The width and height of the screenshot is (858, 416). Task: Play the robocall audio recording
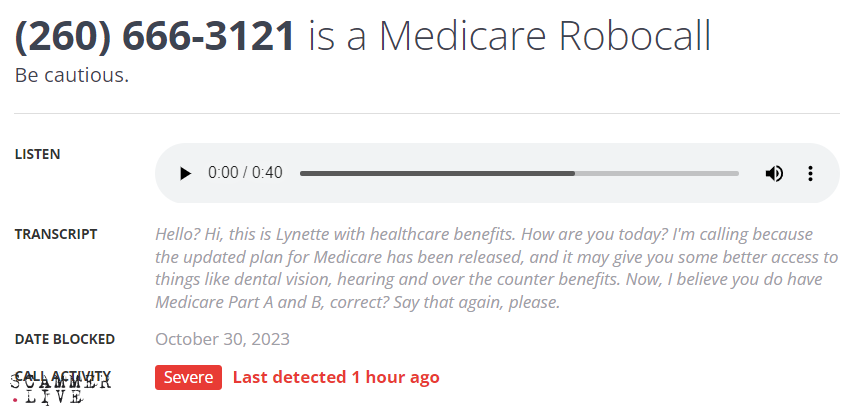(185, 173)
